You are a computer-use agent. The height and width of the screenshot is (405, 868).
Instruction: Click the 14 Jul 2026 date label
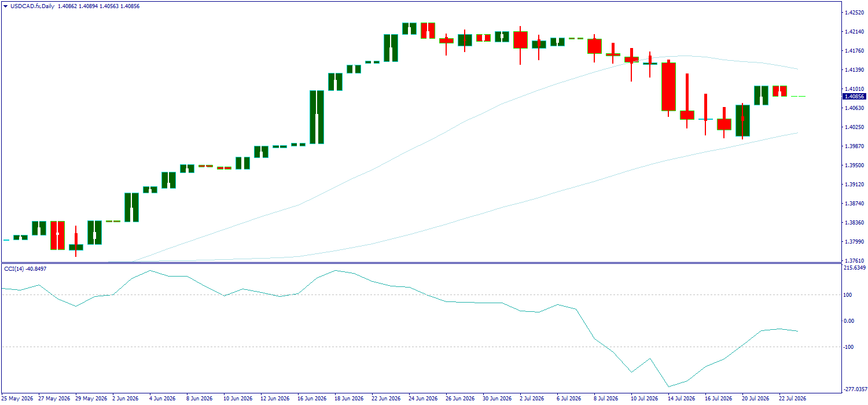(682, 399)
